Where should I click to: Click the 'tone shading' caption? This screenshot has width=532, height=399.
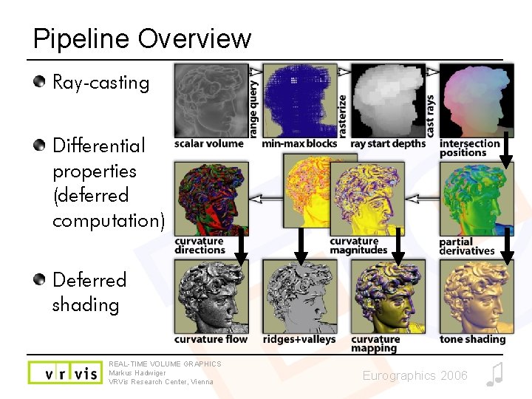(473, 339)
